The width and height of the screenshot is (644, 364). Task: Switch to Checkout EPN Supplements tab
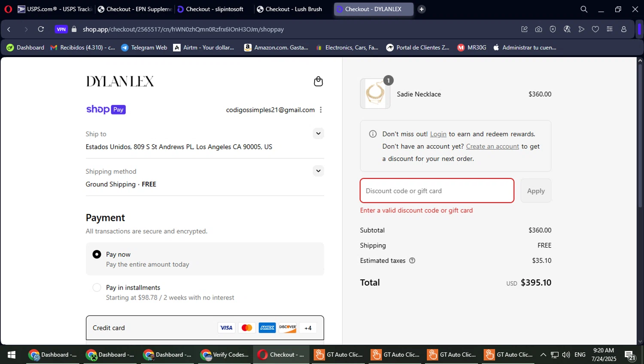click(x=134, y=9)
